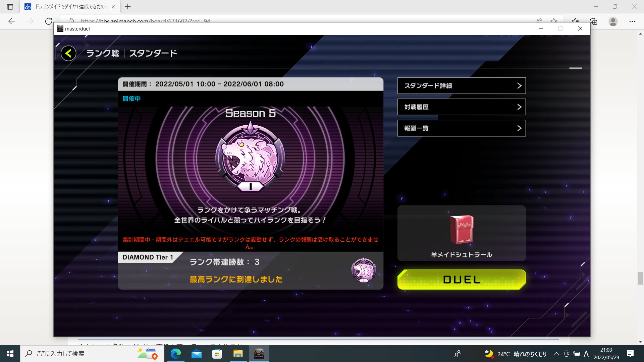The image size is (644, 362).
Task: Open 報酬一覧 rewards list
Action: pyautogui.click(x=462, y=128)
